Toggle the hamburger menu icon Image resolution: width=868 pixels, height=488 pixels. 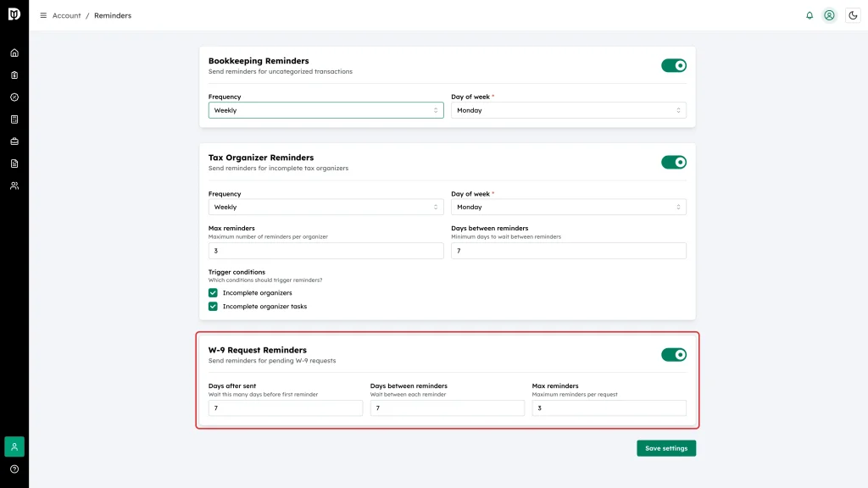pos(43,15)
